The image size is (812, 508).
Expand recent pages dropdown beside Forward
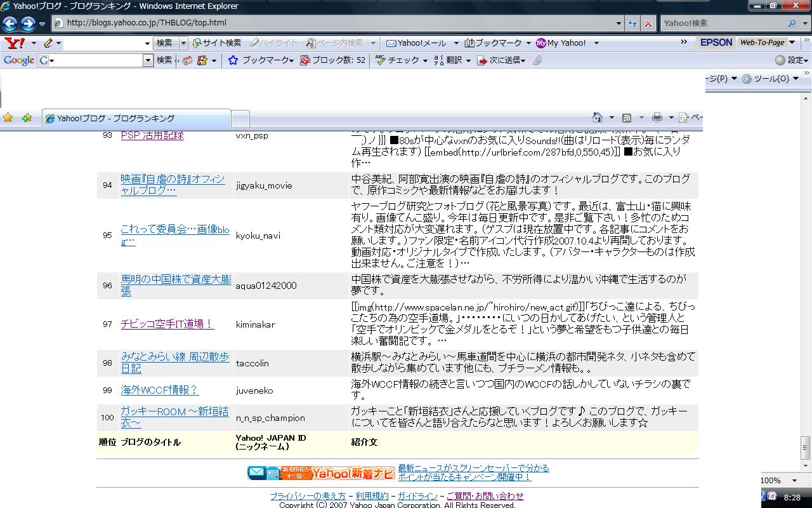click(43, 23)
